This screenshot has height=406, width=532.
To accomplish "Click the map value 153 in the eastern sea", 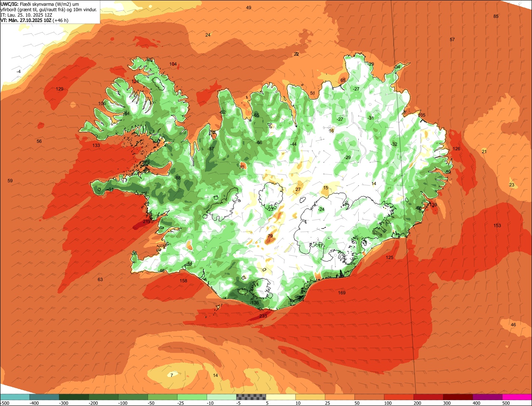I will [497, 225].
